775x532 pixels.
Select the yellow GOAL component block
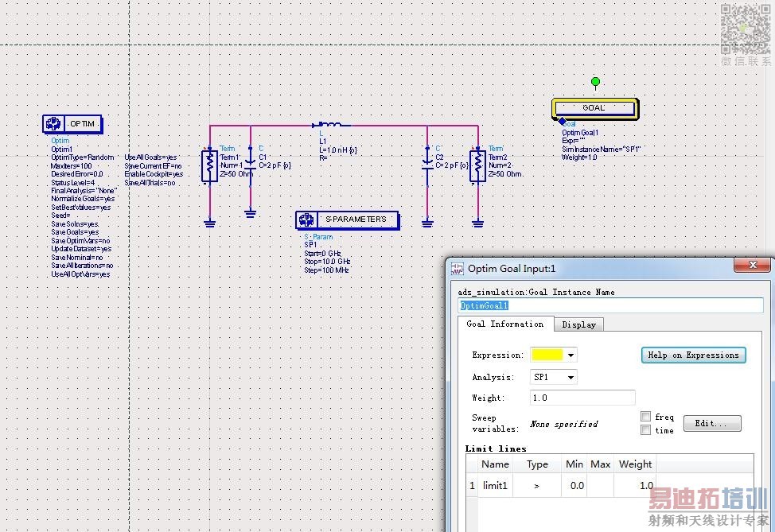(x=594, y=108)
